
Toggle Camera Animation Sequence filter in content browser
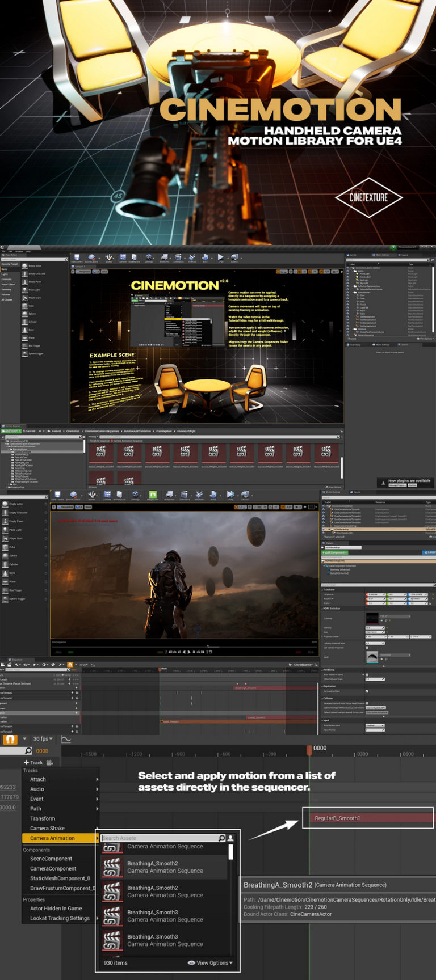pos(128,441)
